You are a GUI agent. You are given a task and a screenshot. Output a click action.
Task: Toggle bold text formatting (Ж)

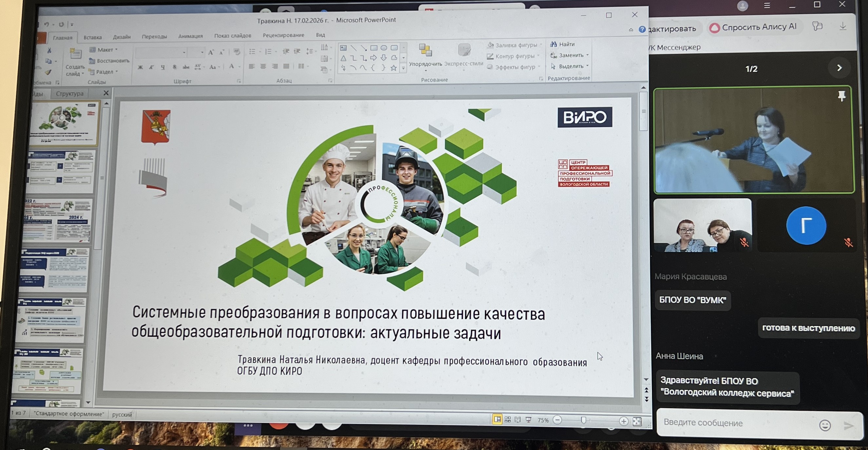140,67
